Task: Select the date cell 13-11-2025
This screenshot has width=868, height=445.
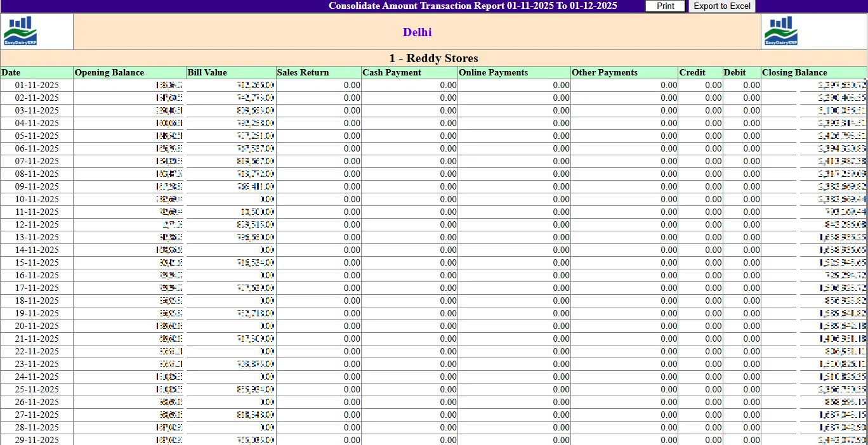Action: pos(37,237)
